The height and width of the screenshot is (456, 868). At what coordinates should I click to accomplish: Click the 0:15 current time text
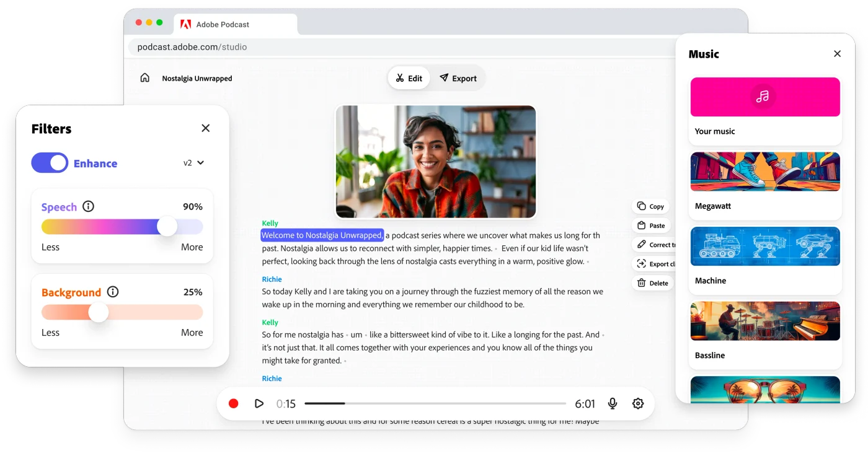[286, 404]
